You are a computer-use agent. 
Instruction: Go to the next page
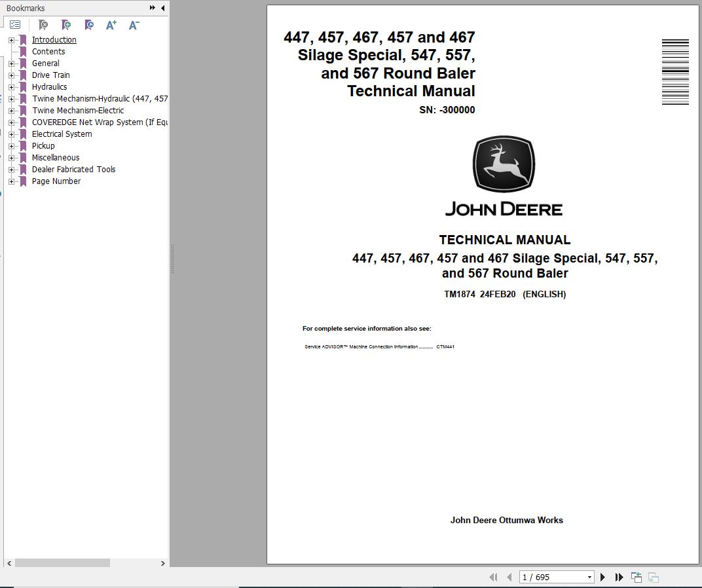[x=602, y=578]
